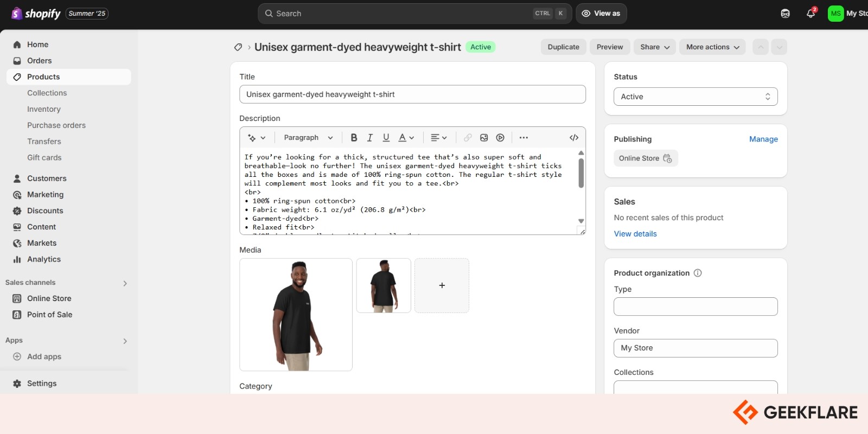Open Inventory in the sidebar
The height and width of the screenshot is (434, 868).
pyautogui.click(x=44, y=109)
